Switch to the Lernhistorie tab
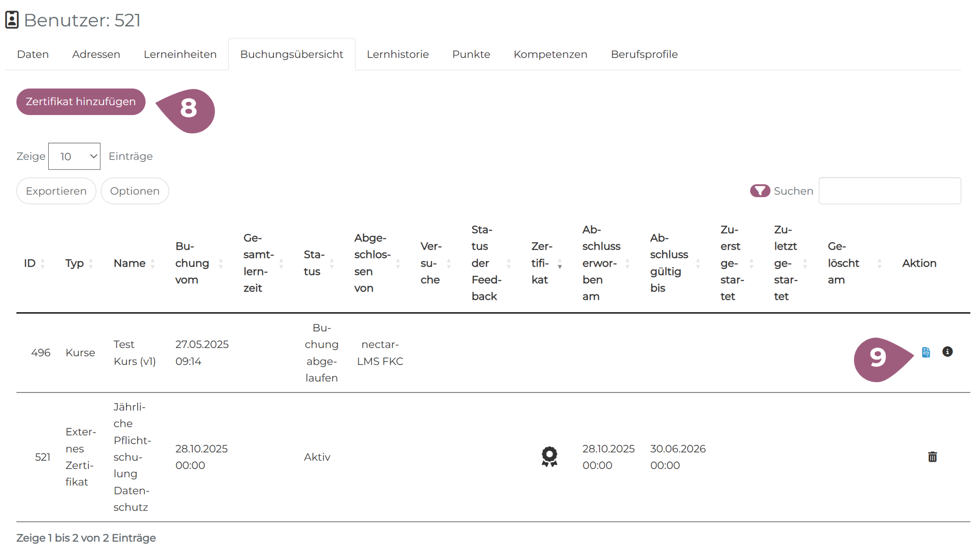This screenshot has width=980, height=553. [x=398, y=54]
